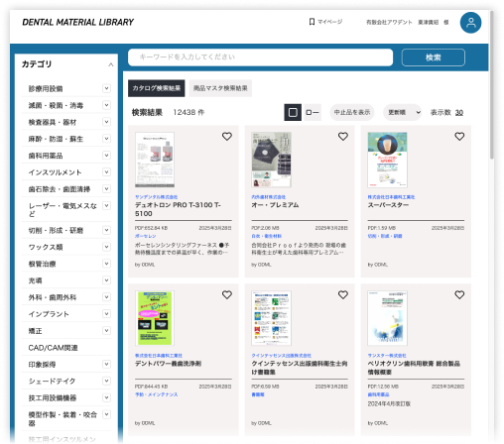Favorite the スーパースター card heart

tap(459, 136)
